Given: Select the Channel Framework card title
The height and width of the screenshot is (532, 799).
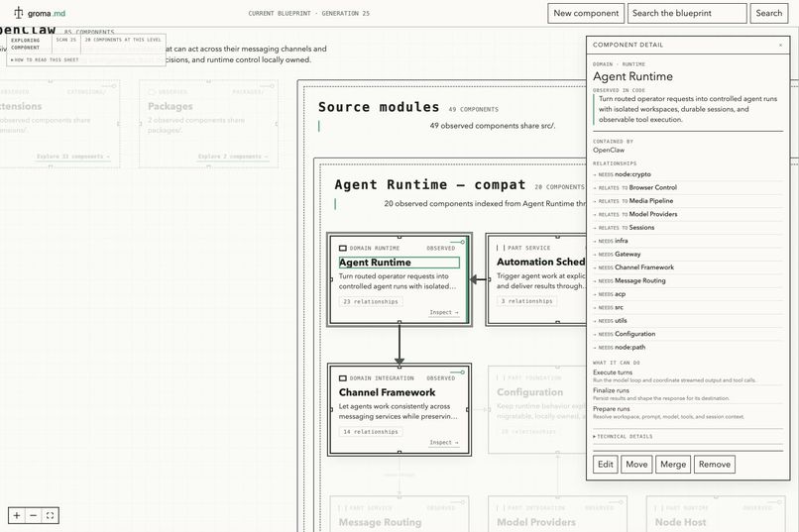Looking at the screenshot, I should (388, 392).
